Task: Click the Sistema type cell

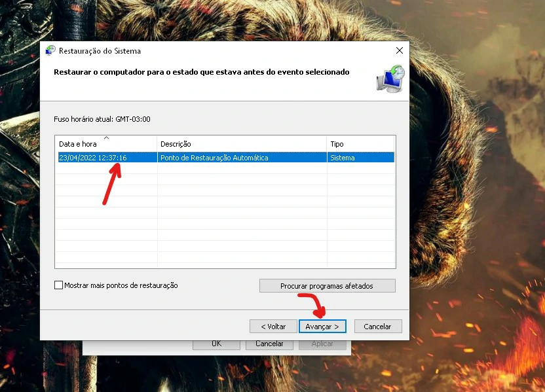Action: pyautogui.click(x=360, y=158)
